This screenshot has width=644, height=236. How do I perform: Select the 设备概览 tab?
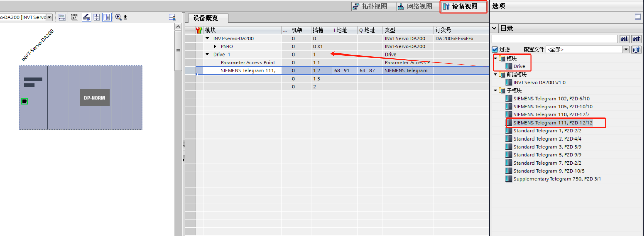point(207,18)
